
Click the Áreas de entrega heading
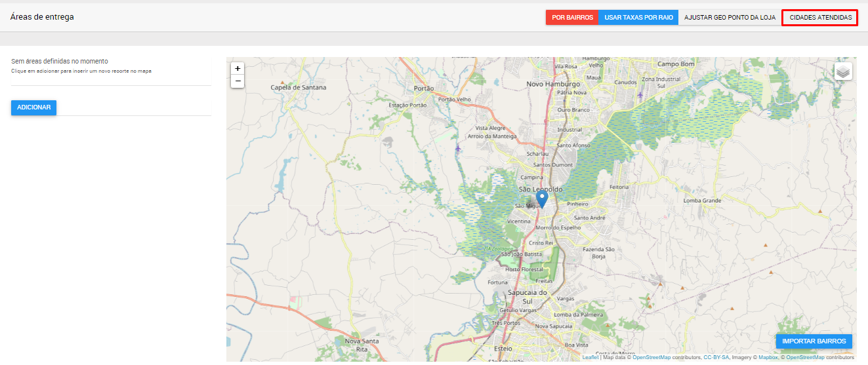coord(42,17)
